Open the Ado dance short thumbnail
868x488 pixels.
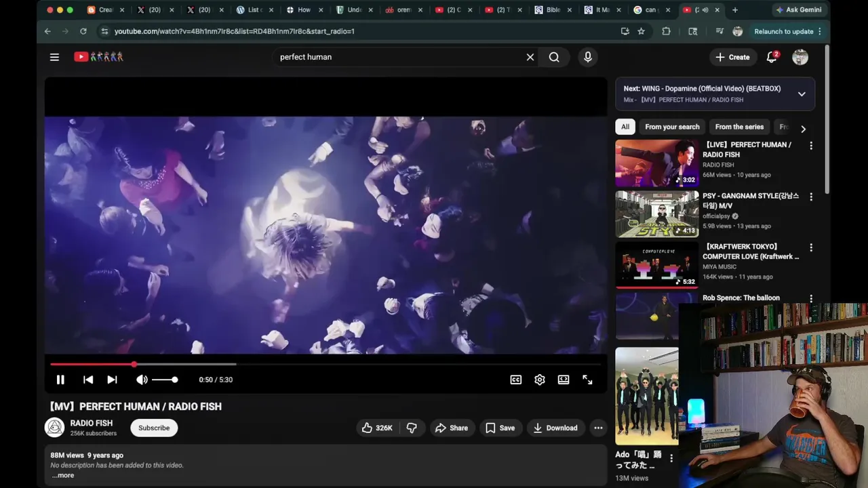coord(646,396)
